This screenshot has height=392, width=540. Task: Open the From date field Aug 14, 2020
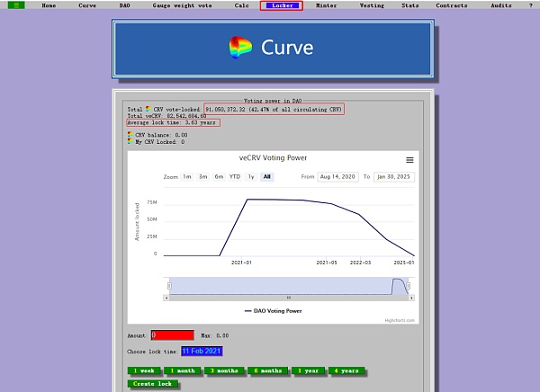(x=339, y=176)
